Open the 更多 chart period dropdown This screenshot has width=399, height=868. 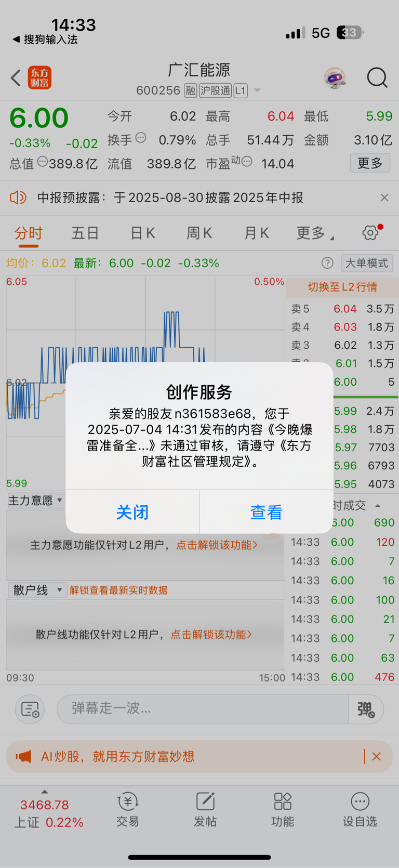[315, 233]
